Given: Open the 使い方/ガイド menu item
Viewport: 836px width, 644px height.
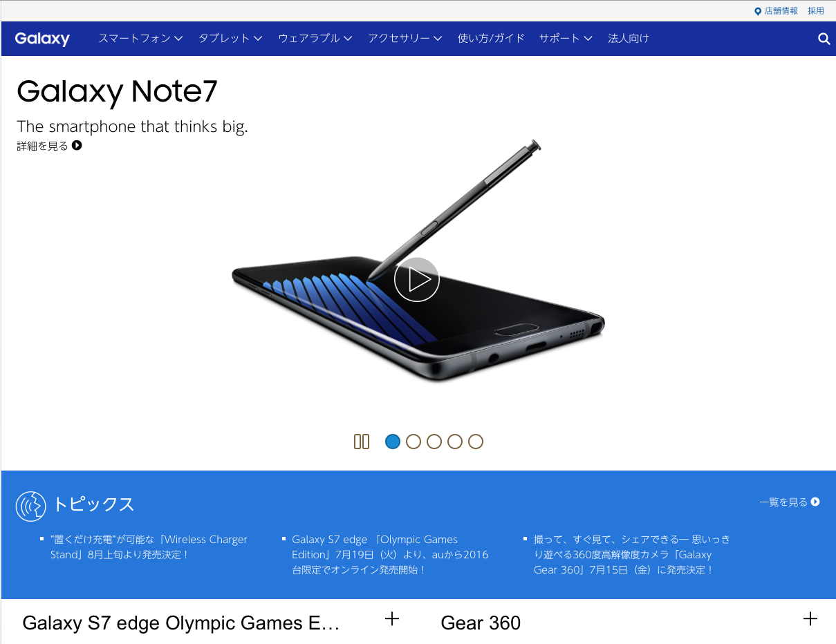Looking at the screenshot, I should (491, 39).
